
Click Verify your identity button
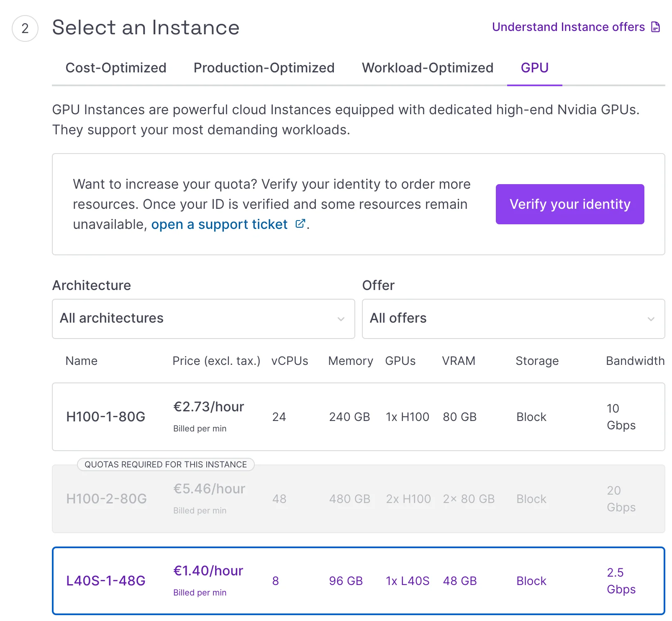(x=570, y=204)
